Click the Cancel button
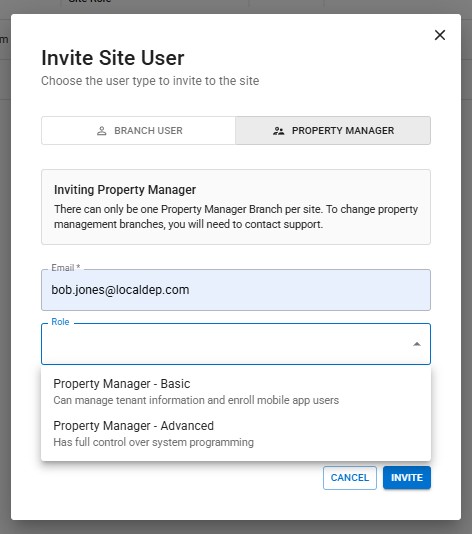The image size is (472, 534). pyautogui.click(x=350, y=478)
